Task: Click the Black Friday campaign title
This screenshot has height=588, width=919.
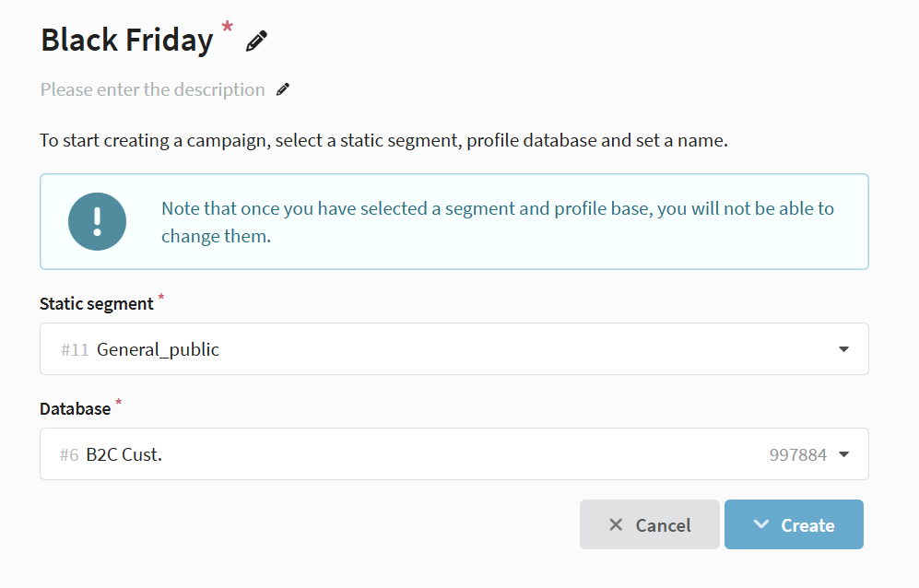Action: [x=127, y=41]
